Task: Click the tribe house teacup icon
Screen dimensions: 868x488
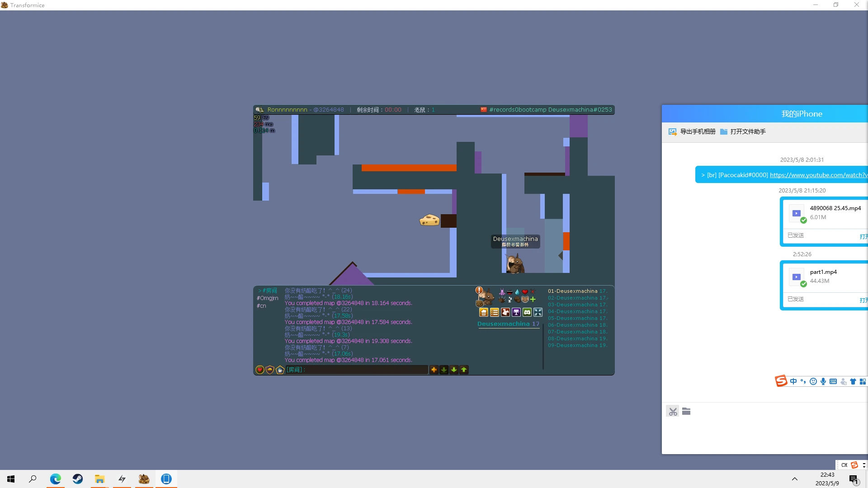Action: [x=280, y=370]
